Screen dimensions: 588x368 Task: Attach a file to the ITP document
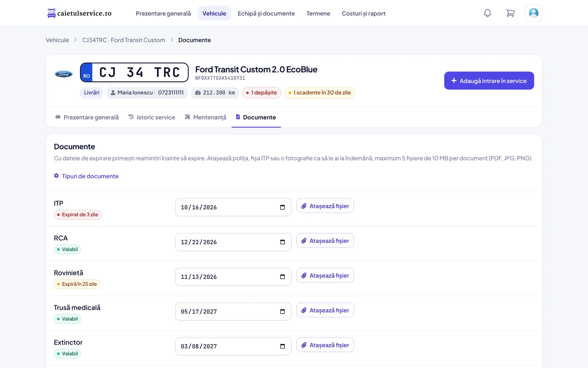325,206
